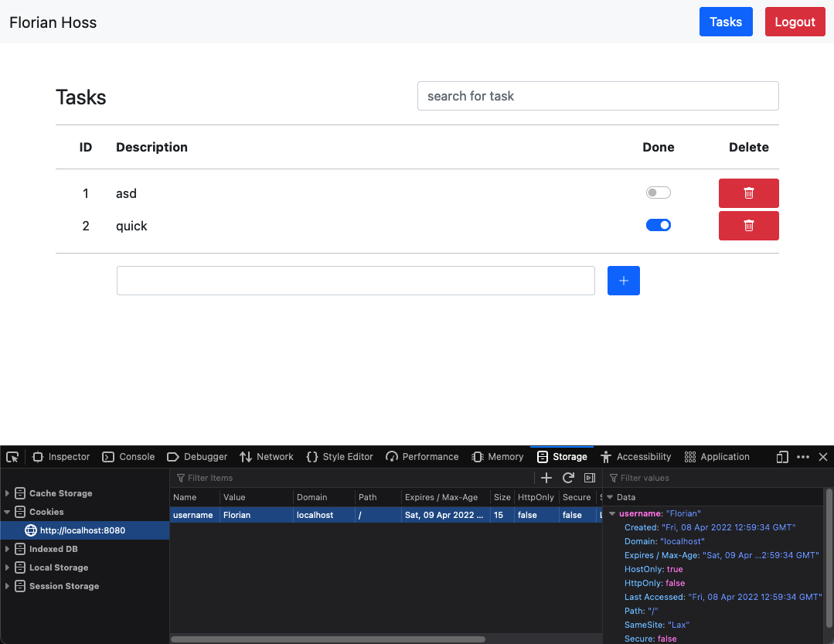
Task: Open the Application tab
Action: 717,457
